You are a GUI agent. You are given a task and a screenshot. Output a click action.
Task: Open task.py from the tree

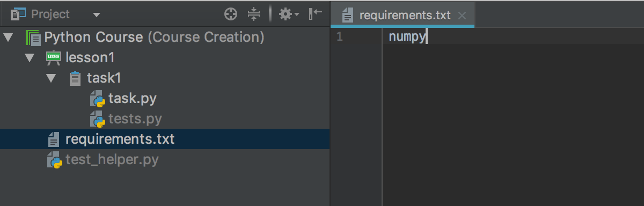point(132,99)
